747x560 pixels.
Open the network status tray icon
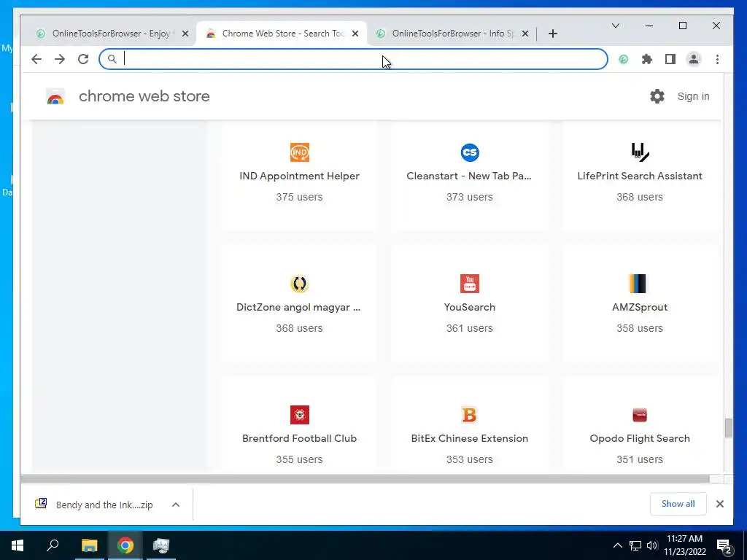tap(635, 545)
